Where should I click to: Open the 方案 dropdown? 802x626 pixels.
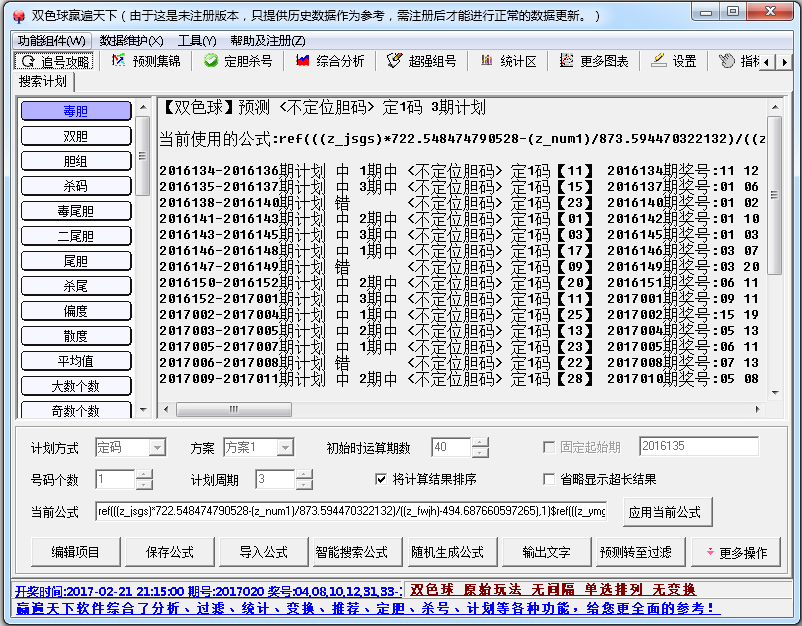(x=285, y=448)
